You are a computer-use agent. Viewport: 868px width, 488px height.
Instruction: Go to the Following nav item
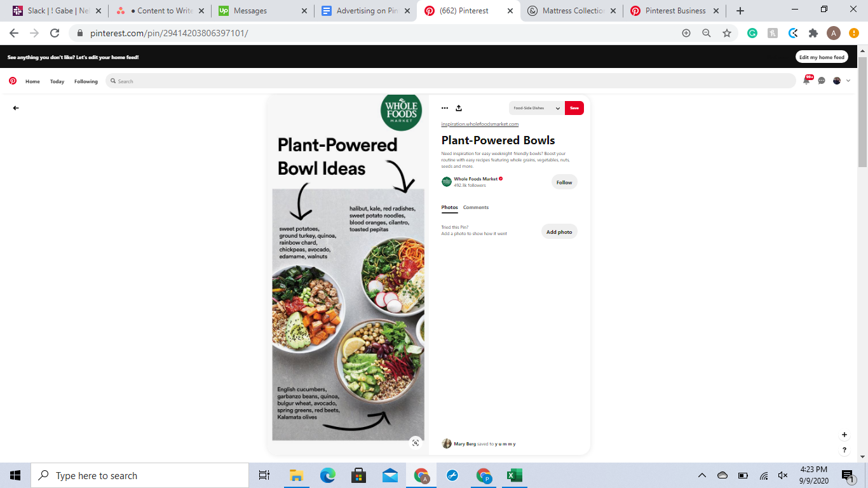coord(86,81)
